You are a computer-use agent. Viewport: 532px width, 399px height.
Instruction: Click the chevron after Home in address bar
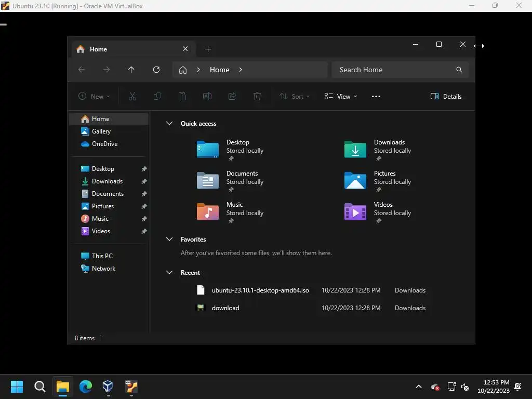tap(241, 70)
